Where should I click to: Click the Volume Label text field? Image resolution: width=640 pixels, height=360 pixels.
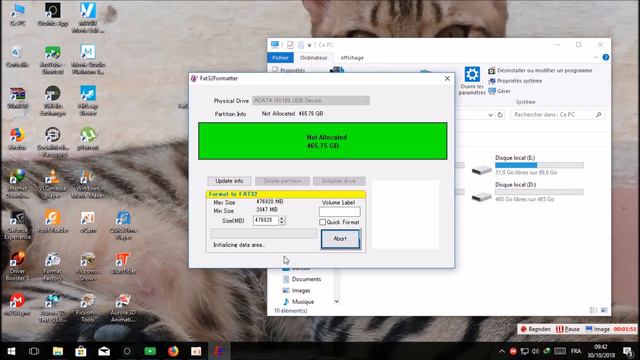click(340, 211)
